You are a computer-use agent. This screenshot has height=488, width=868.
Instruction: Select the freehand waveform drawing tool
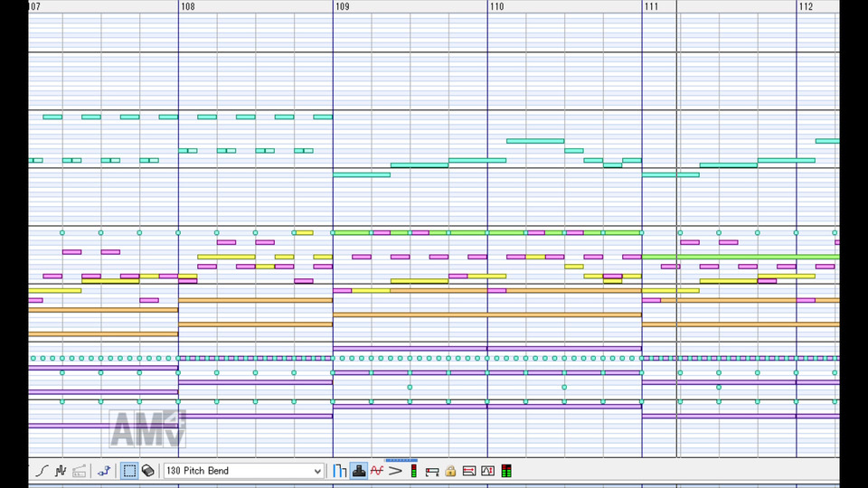61,471
